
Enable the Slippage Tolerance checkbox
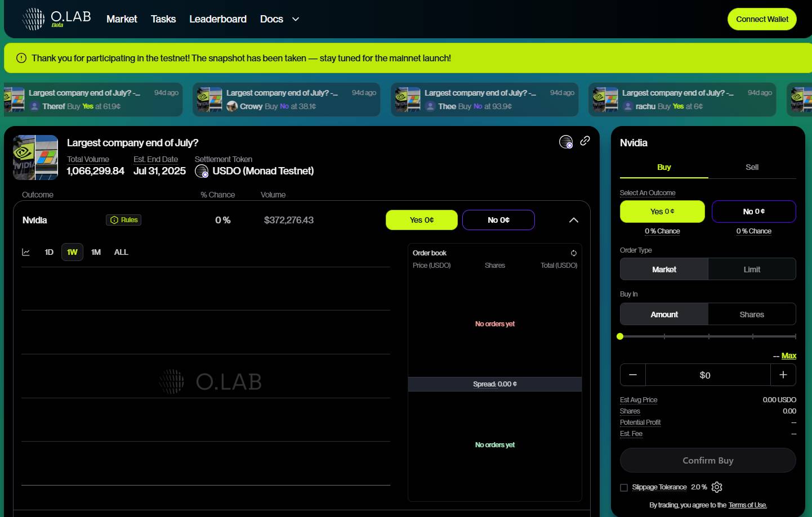click(x=624, y=488)
